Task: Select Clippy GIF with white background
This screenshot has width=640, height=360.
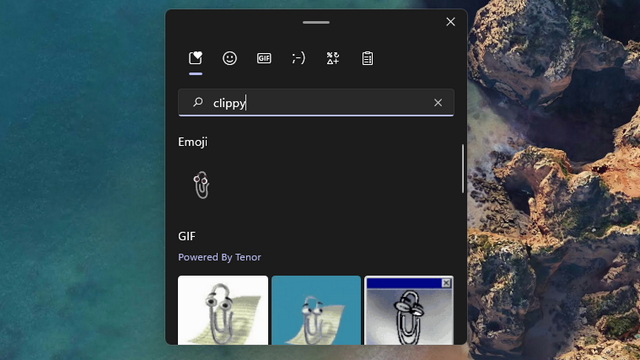Action: pyautogui.click(x=223, y=310)
